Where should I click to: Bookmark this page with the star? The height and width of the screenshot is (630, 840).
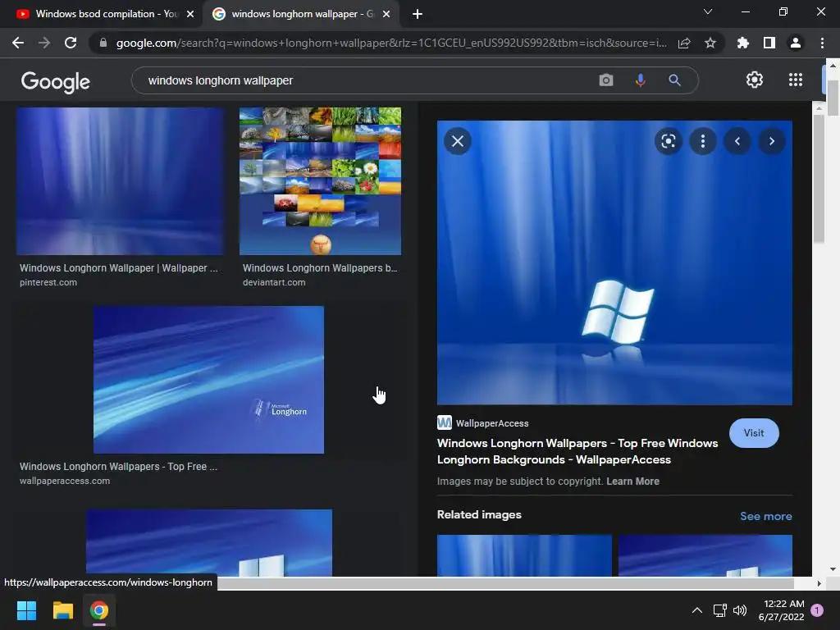coord(710,43)
